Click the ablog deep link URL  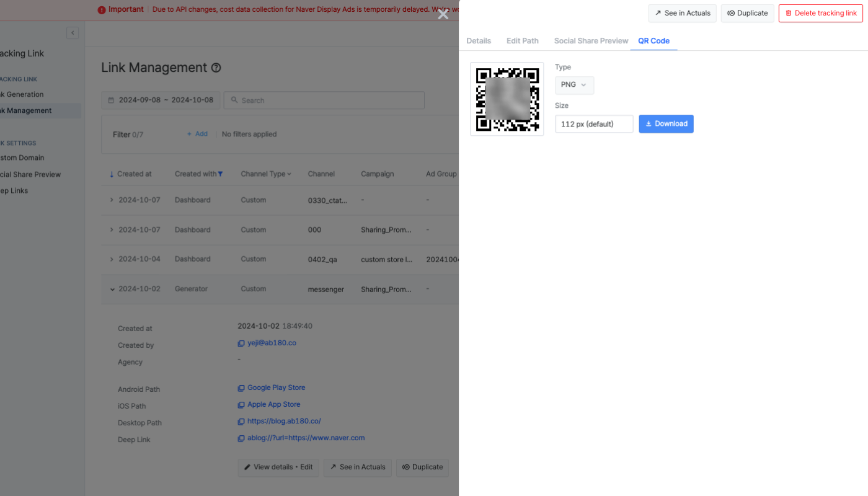click(306, 438)
